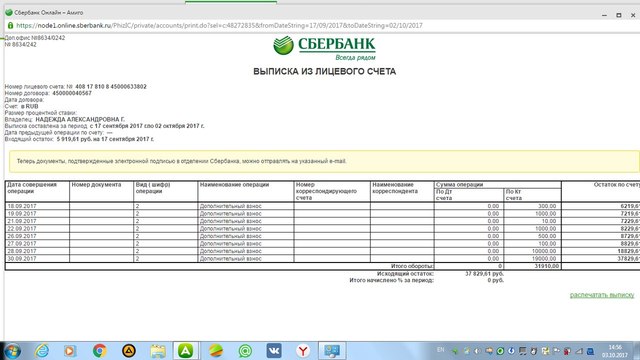Switch the EN language indicator

pos(440,350)
